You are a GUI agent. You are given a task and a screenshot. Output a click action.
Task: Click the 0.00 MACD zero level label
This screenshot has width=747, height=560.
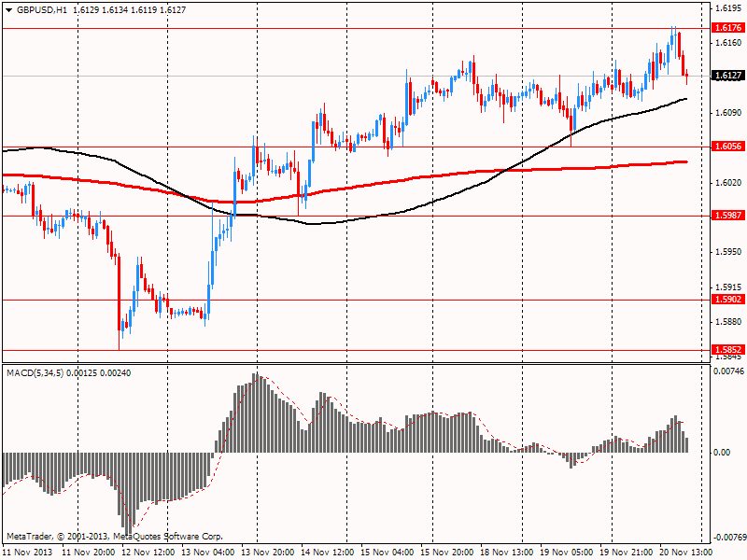(x=723, y=453)
